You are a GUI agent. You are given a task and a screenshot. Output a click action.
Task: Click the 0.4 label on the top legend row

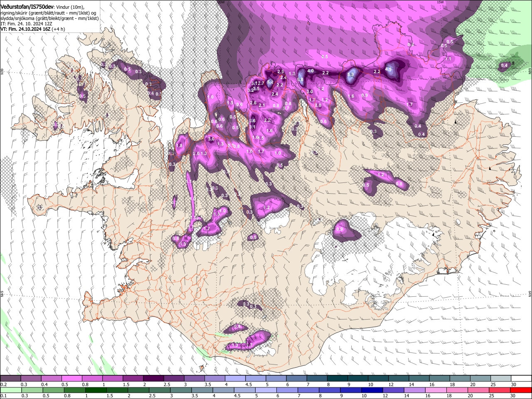[44, 384]
